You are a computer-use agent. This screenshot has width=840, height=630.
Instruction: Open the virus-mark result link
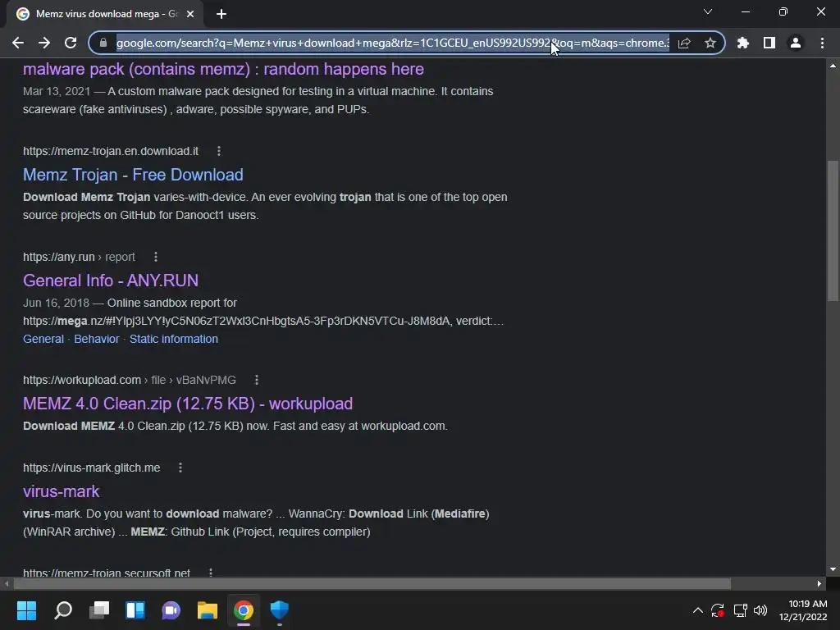[61, 491]
